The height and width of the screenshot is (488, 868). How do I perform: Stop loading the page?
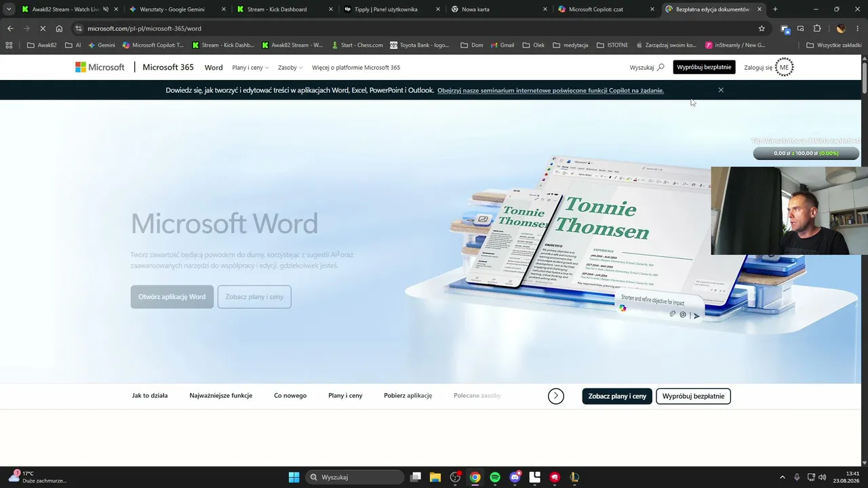click(43, 28)
